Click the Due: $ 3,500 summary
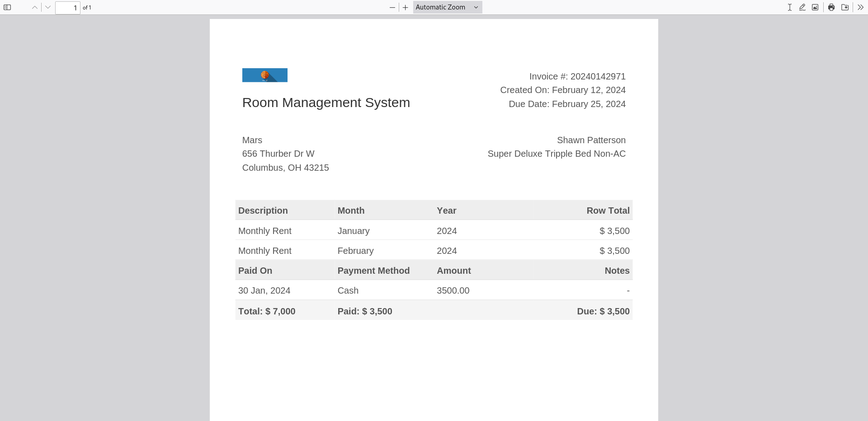 pyautogui.click(x=603, y=311)
